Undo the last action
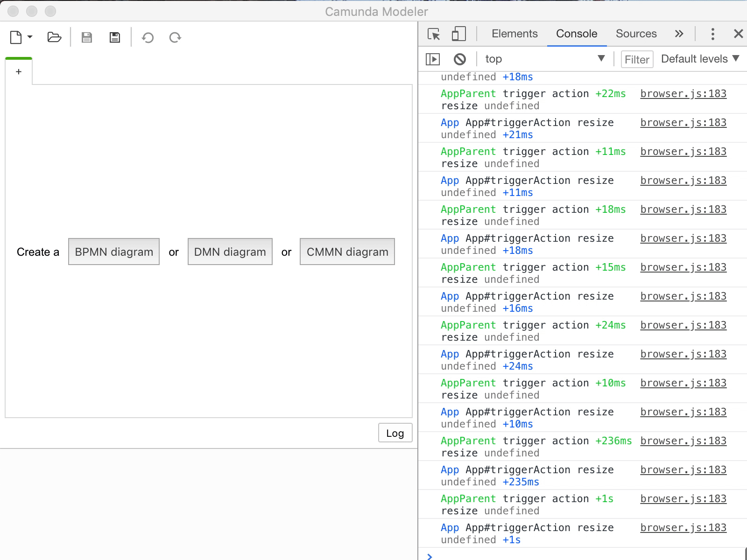This screenshot has height=560, width=747. 148,37
